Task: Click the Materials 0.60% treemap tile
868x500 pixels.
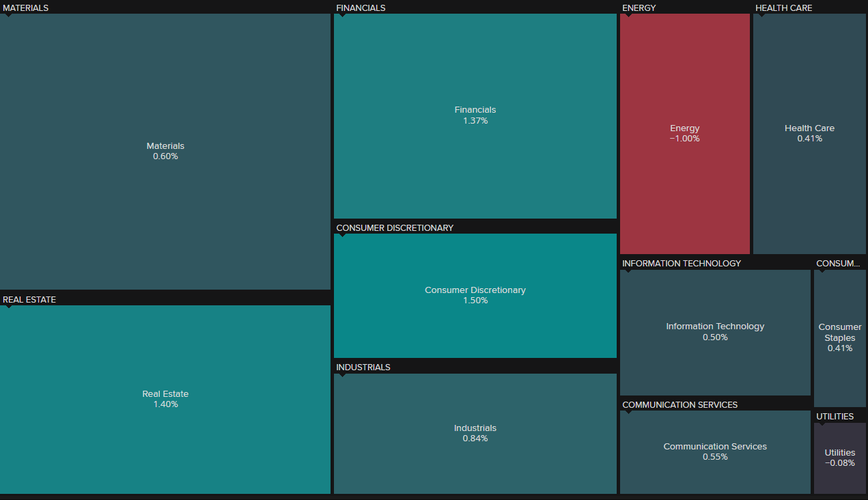Action: 165,151
